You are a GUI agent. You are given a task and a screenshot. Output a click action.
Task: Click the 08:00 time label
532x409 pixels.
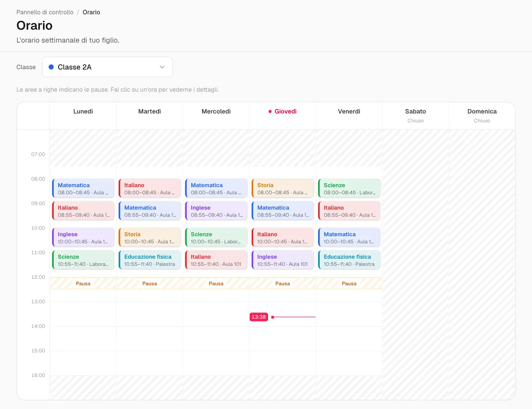tap(38, 179)
